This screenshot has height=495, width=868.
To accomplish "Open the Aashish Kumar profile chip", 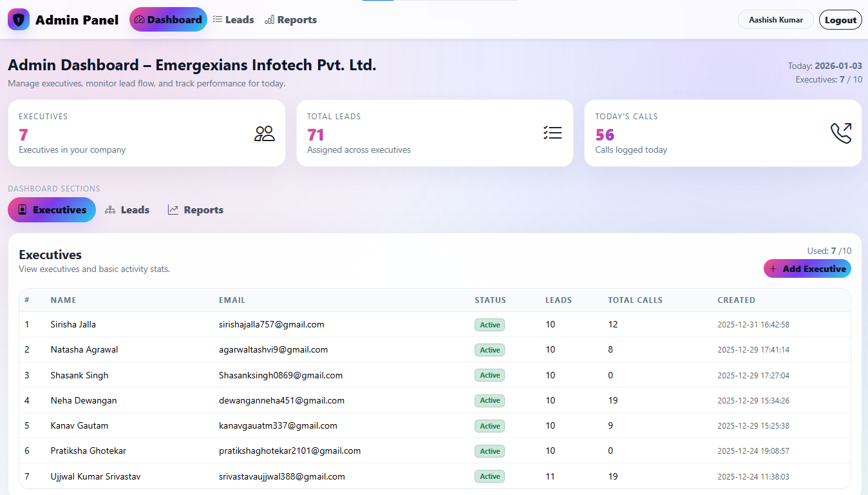I will click(775, 19).
